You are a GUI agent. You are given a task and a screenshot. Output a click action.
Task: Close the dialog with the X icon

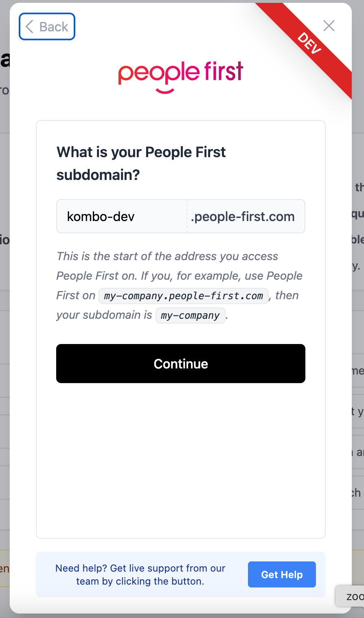[329, 26]
